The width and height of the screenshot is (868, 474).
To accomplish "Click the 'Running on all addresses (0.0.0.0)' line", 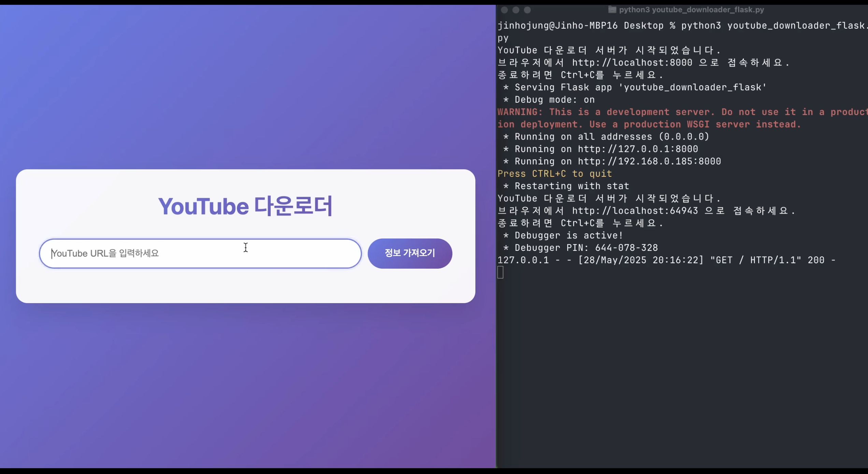I will pos(606,137).
